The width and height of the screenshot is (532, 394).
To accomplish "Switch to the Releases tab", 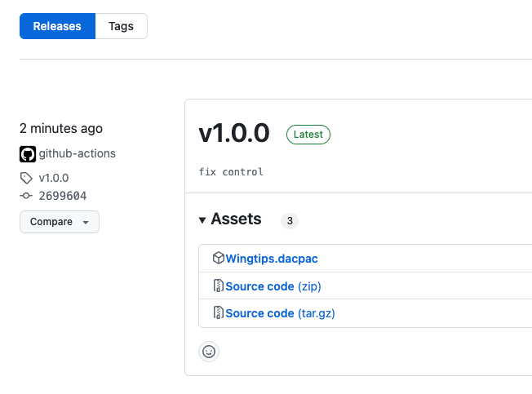I will tap(57, 26).
